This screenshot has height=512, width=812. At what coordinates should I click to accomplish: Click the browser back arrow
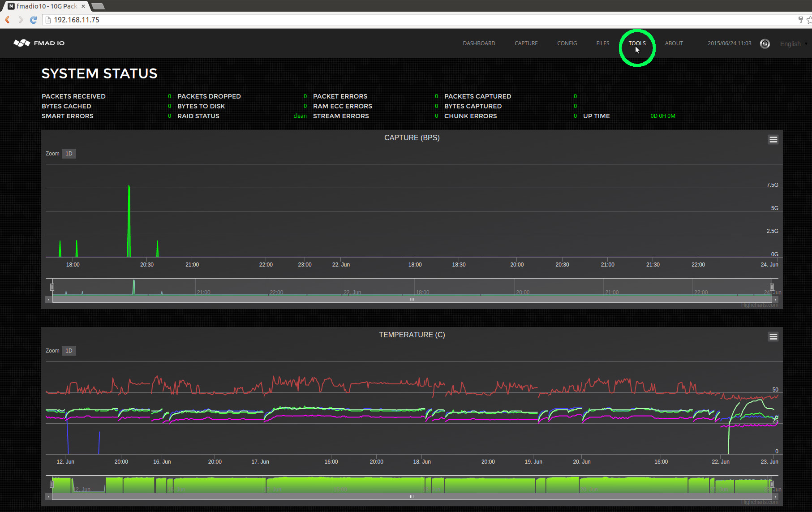[7, 20]
